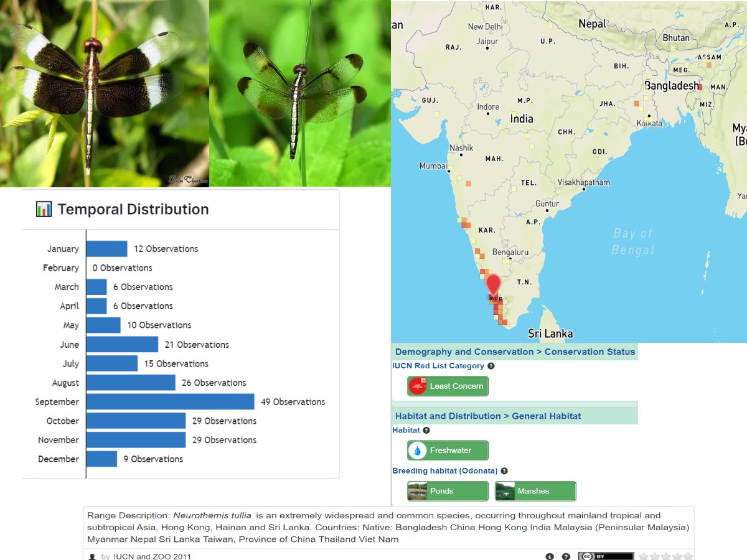Click 'Bay of Bengal' label on the map

coord(633,241)
